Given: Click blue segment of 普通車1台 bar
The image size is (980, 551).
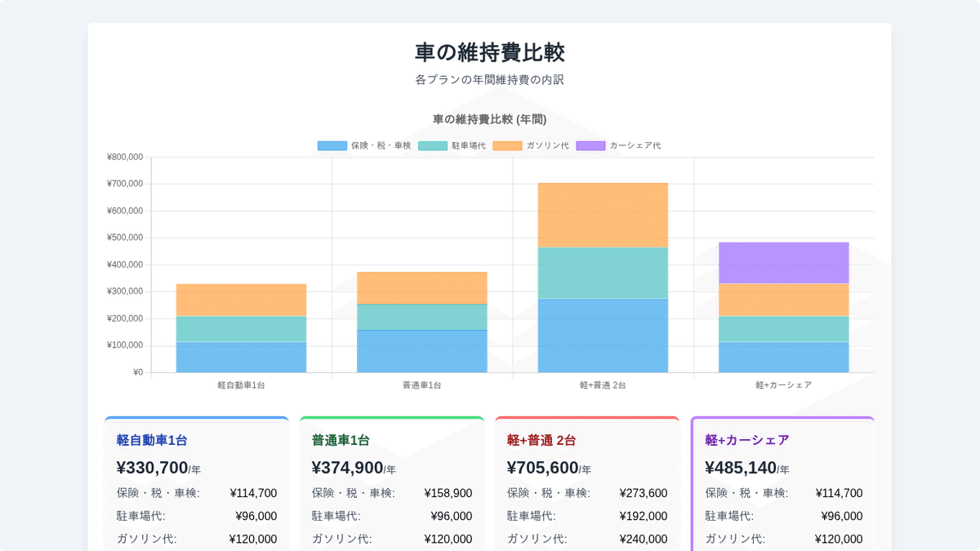Looking at the screenshot, I should click(x=422, y=352).
